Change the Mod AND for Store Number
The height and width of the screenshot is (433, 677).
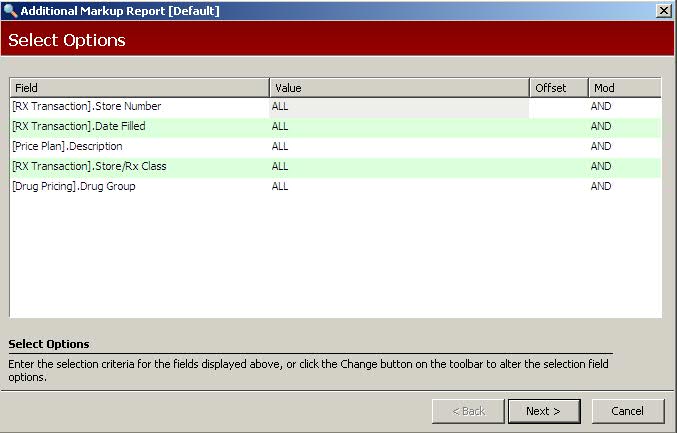click(624, 106)
